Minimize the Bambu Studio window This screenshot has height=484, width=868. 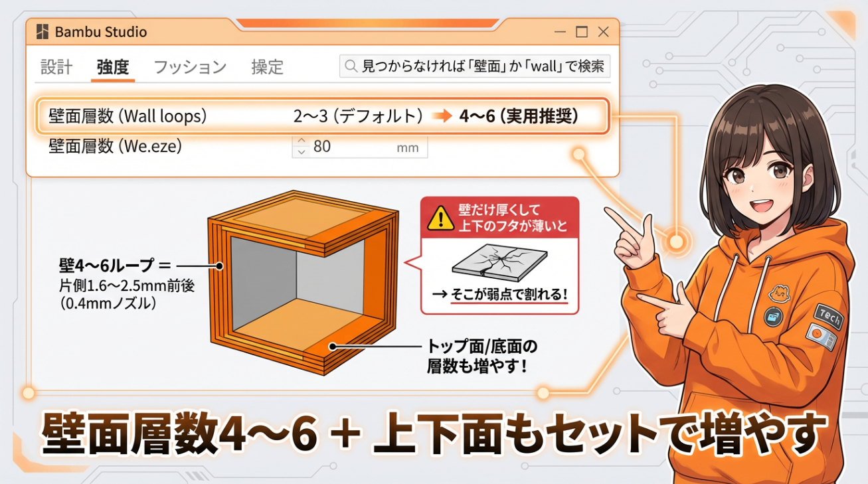tap(559, 32)
